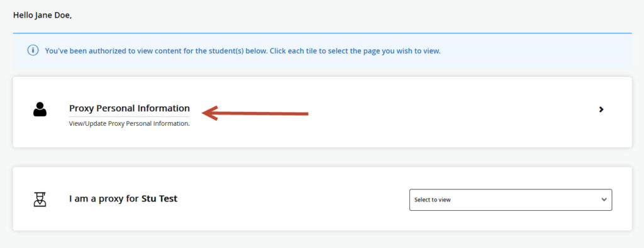Click the red arrow annotation

coord(255,113)
